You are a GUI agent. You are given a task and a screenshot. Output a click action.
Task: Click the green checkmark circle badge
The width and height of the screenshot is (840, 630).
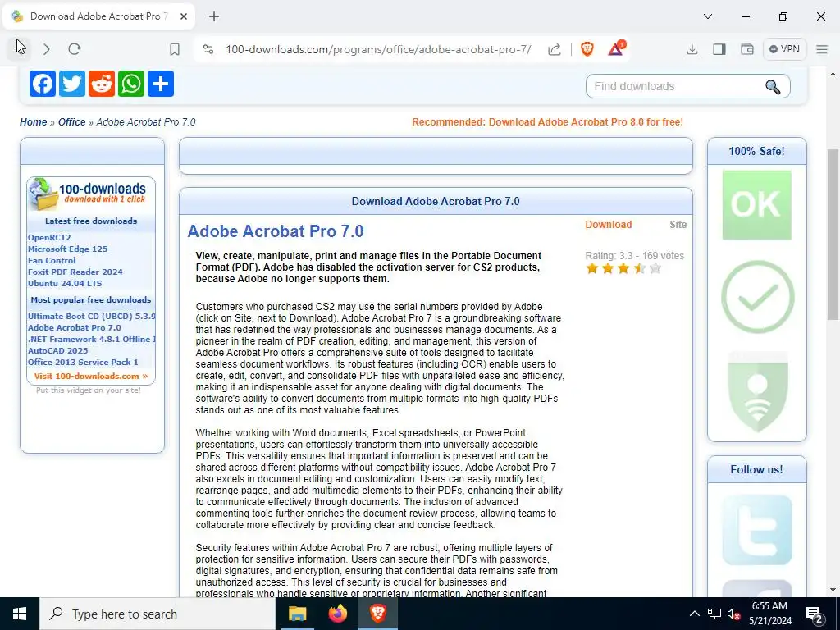pyautogui.click(x=757, y=296)
